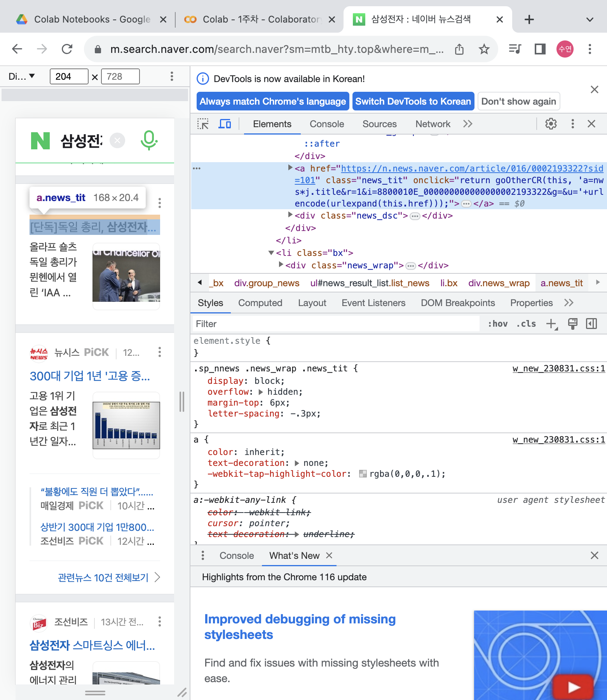Toggle the .cls element classes panel
Viewport: 607px width, 700px height.
tap(526, 324)
